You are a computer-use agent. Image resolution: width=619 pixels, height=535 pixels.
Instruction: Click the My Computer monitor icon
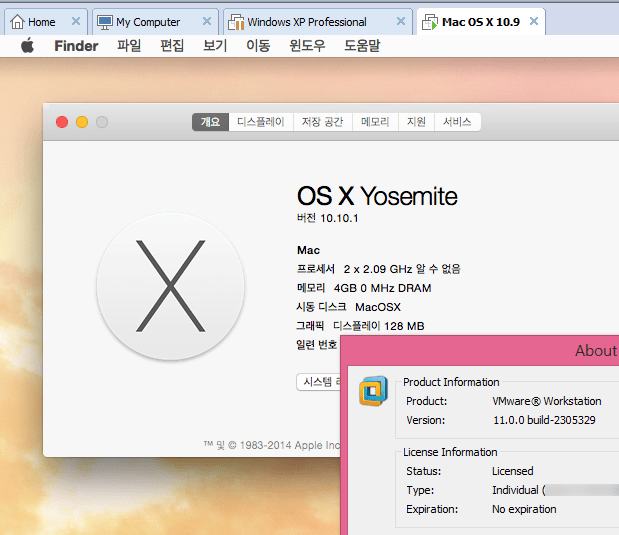105,23
